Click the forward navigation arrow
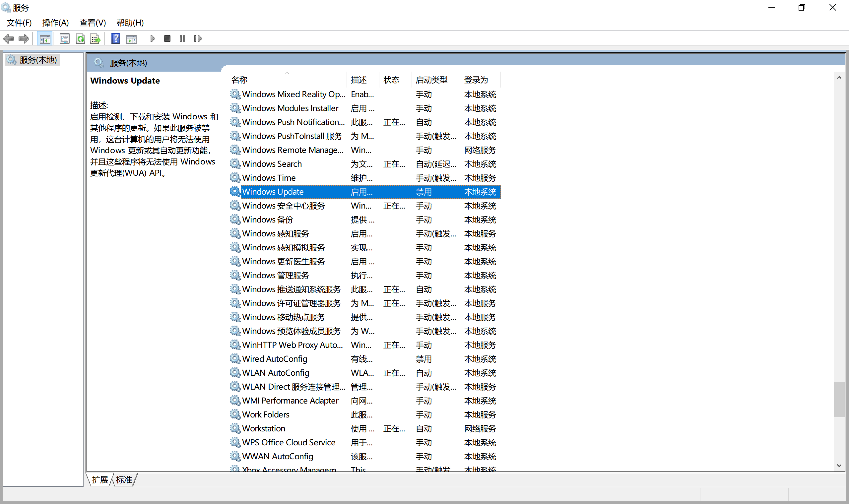 24,38
